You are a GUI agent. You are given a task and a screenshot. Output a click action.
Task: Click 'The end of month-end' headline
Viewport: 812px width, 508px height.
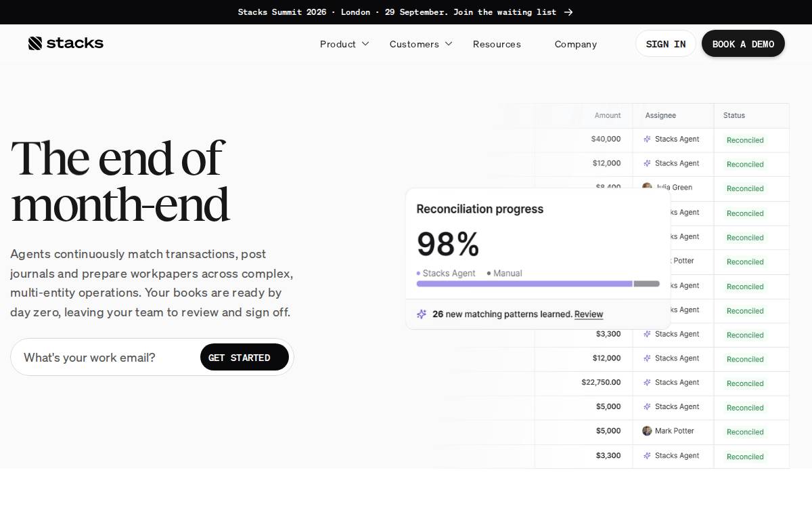(x=119, y=181)
